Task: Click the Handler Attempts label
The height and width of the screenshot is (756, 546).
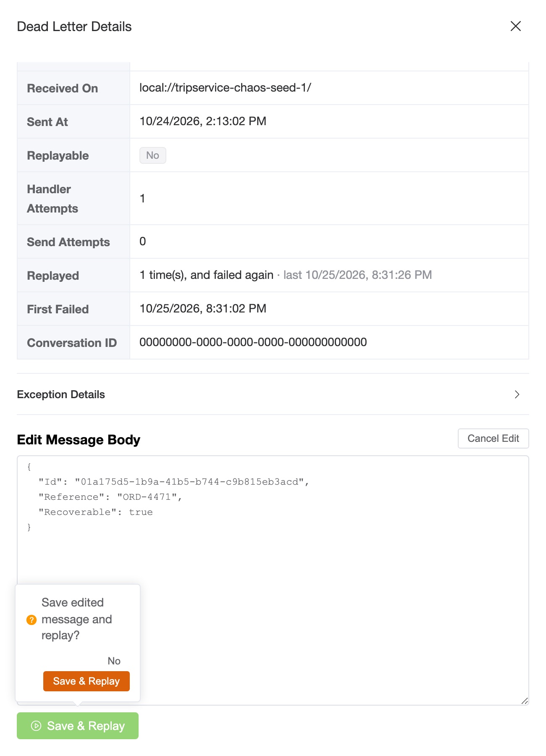Action: tap(52, 199)
